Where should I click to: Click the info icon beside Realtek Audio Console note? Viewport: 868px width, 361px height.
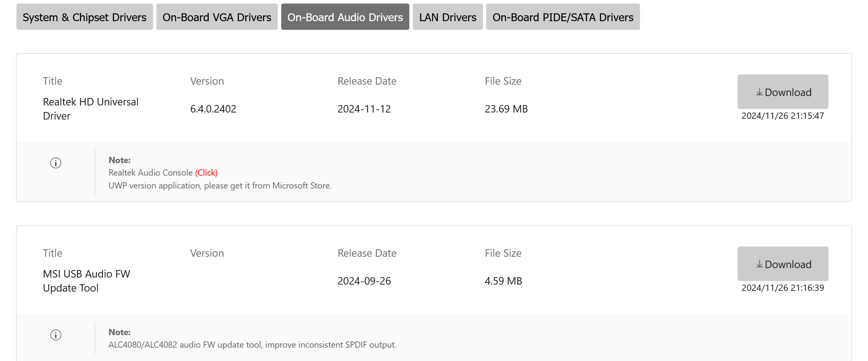click(56, 163)
